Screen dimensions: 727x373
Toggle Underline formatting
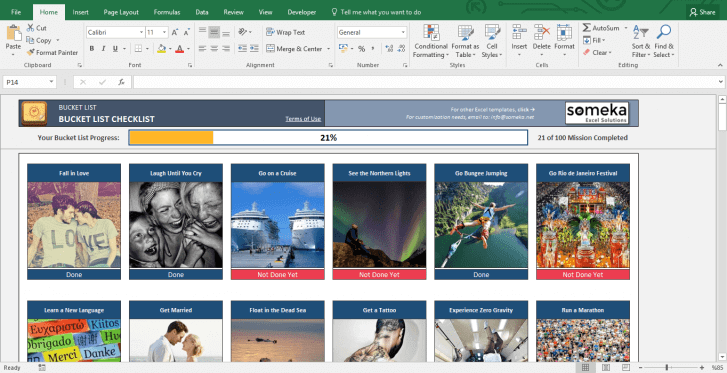(x=115, y=48)
